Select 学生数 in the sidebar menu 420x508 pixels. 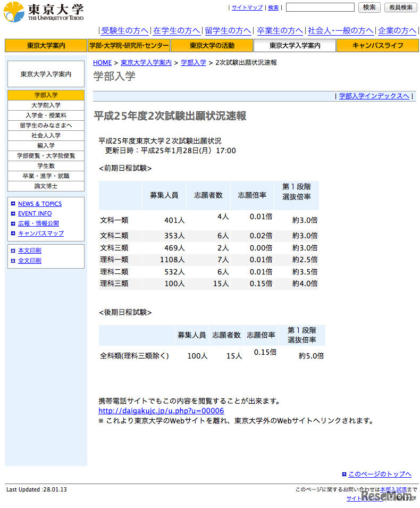(46, 166)
